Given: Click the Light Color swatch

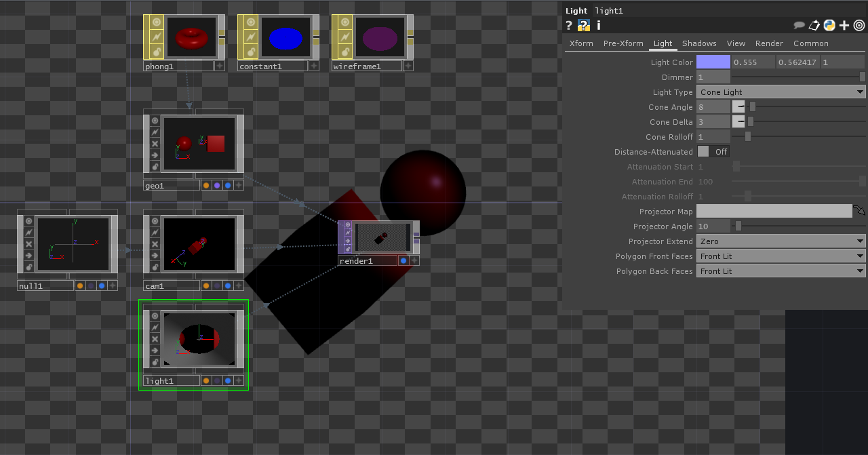Looking at the screenshot, I should 713,62.
